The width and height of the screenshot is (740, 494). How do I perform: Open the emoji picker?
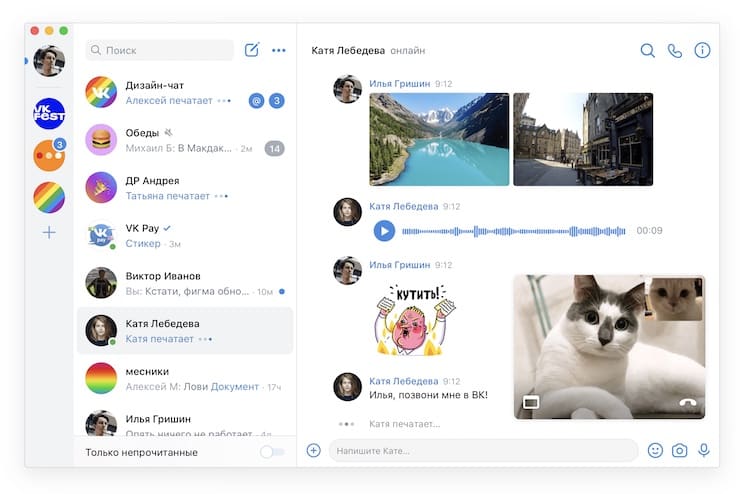click(655, 450)
